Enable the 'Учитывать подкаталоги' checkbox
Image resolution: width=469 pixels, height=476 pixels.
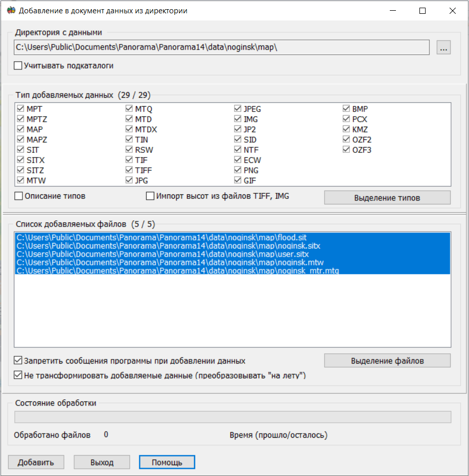(x=18, y=65)
